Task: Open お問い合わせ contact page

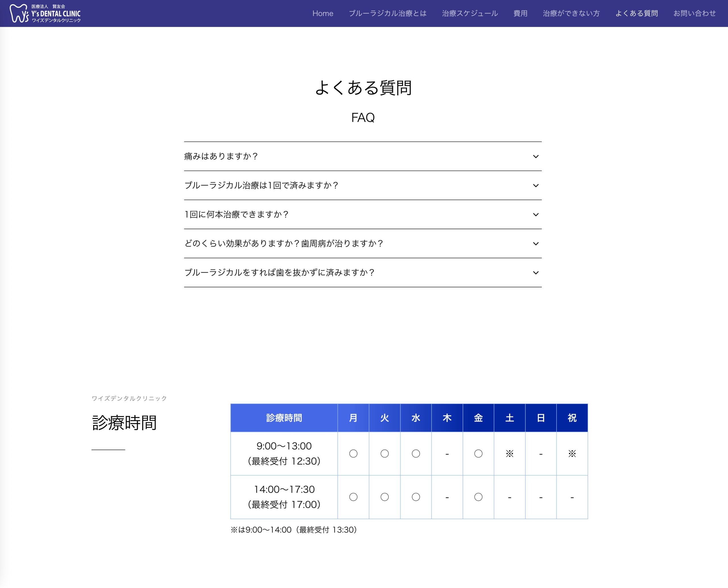Action: (694, 13)
